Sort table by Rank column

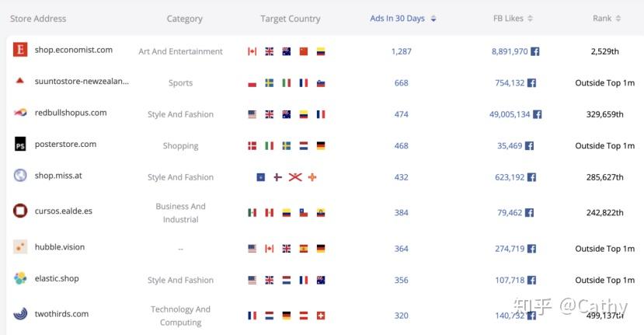607,19
